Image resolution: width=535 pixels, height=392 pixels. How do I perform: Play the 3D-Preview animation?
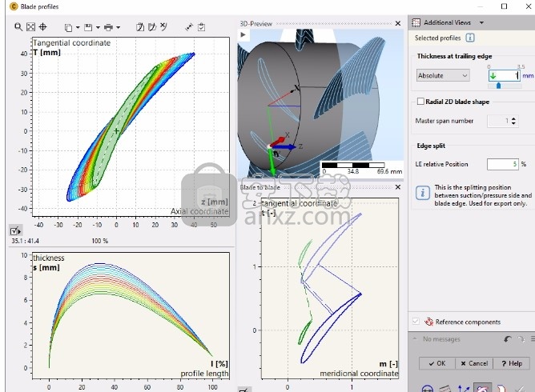pos(243,34)
